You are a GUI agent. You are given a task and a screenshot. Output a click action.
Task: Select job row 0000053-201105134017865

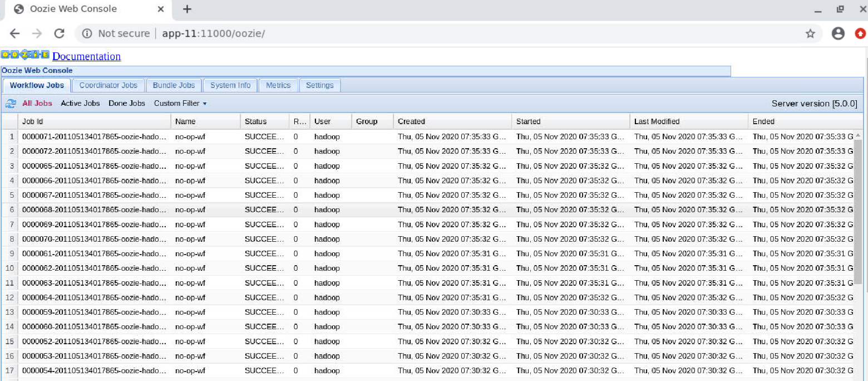pos(427,356)
